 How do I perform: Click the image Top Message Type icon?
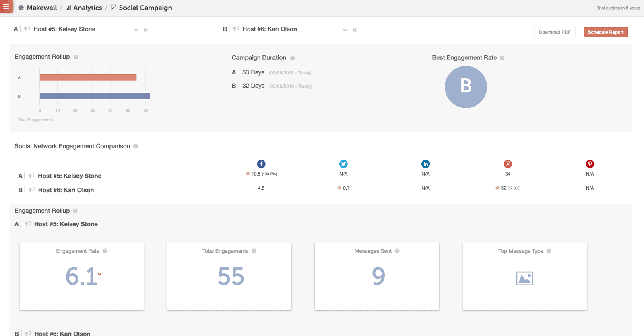(x=524, y=278)
